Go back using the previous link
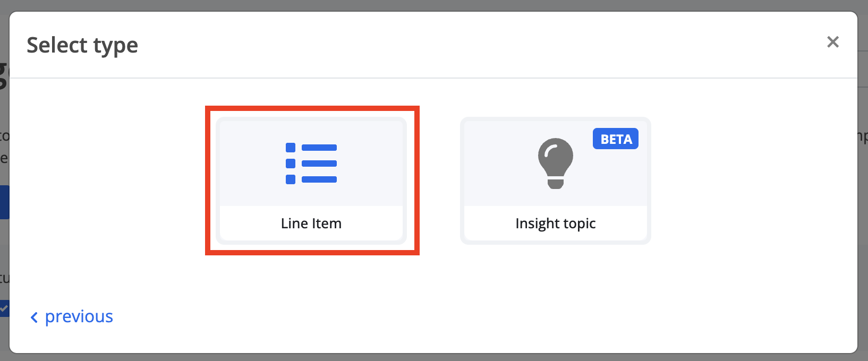This screenshot has height=361, width=868. pos(72,316)
